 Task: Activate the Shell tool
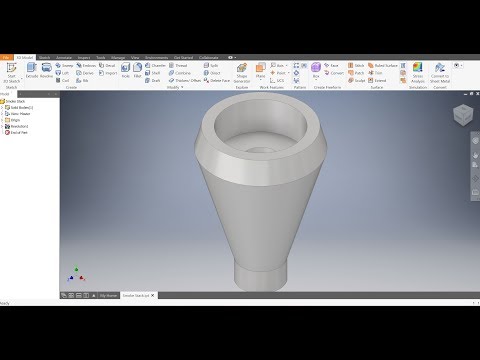click(x=153, y=73)
